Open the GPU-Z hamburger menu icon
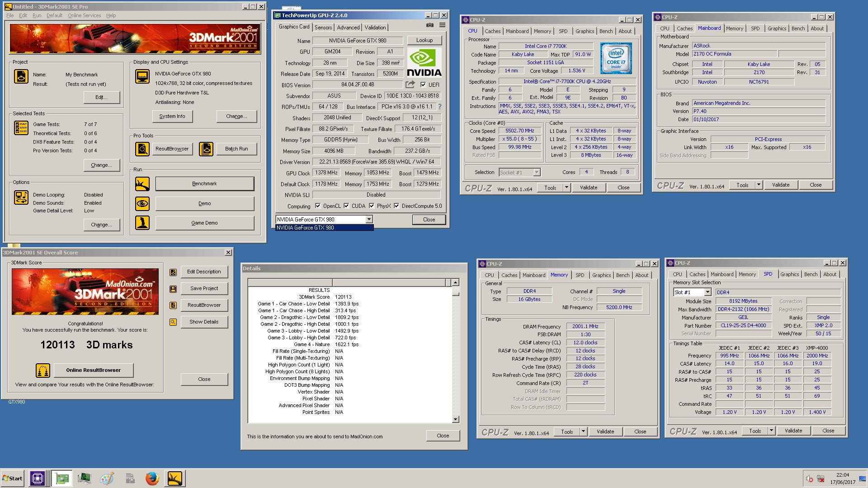This screenshot has width=868, height=488. 443,25
